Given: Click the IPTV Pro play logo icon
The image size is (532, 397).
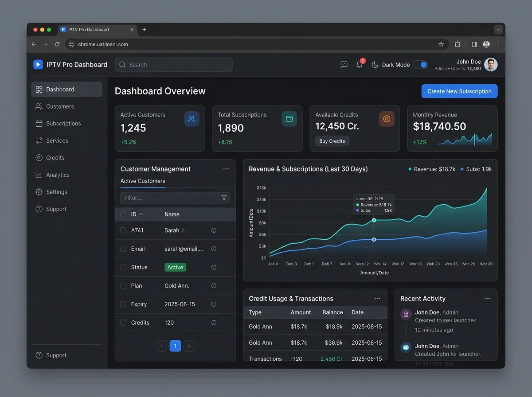Looking at the screenshot, I should pyautogui.click(x=38, y=65).
